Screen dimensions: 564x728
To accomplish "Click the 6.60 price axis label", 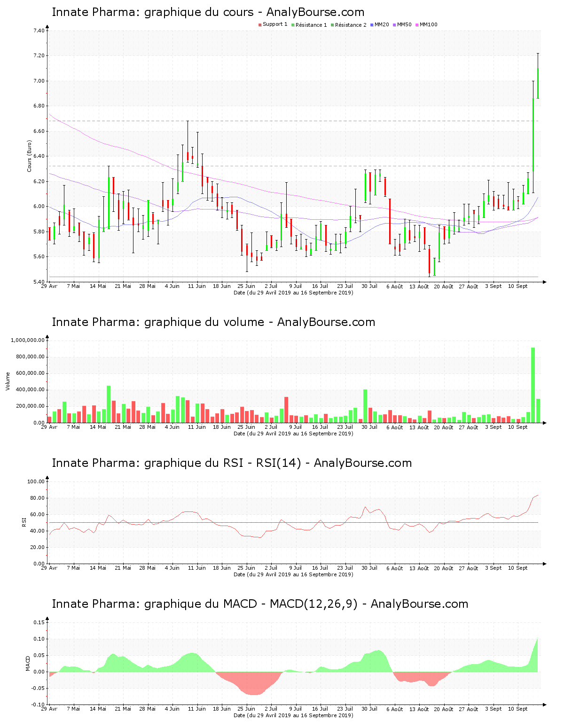I will [39, 132].
